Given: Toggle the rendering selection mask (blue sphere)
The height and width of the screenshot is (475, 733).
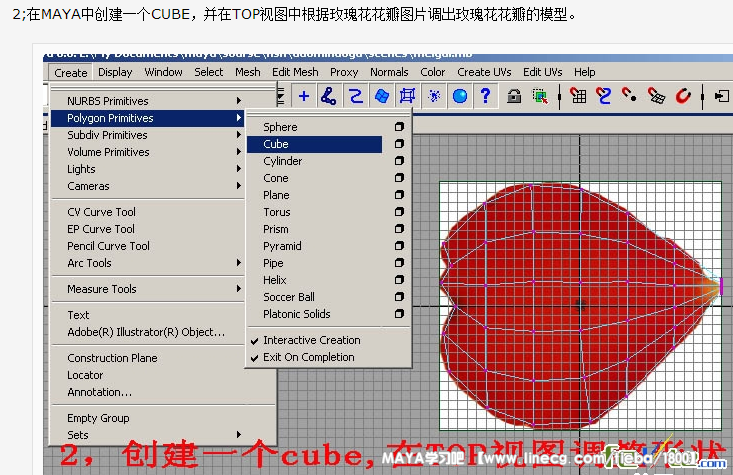Looking at the screenshot, I should 460,96.
